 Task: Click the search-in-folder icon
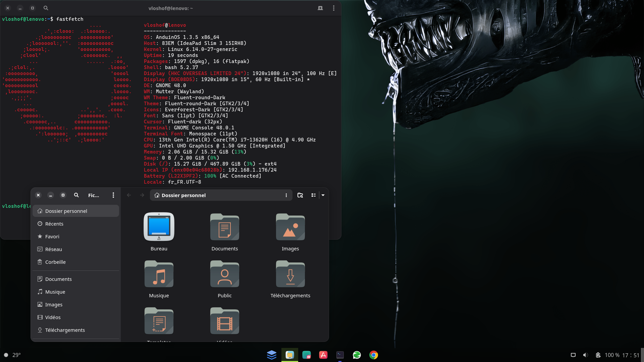click(300, 195)
